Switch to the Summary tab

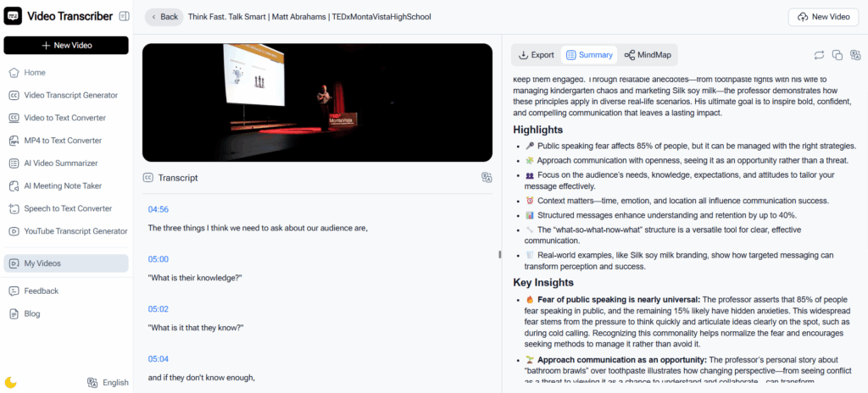pyautogui.click(x=589, y=55)
